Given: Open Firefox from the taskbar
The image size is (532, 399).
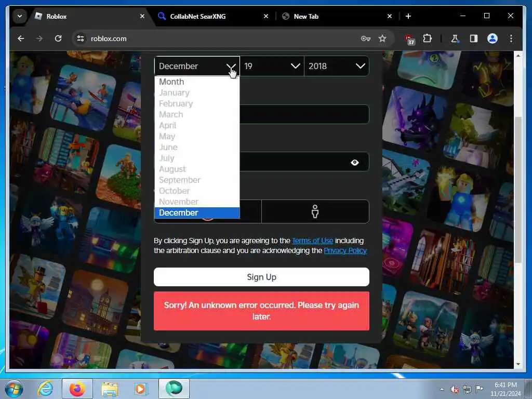Looking at the screenshot, I should [77, 389].
